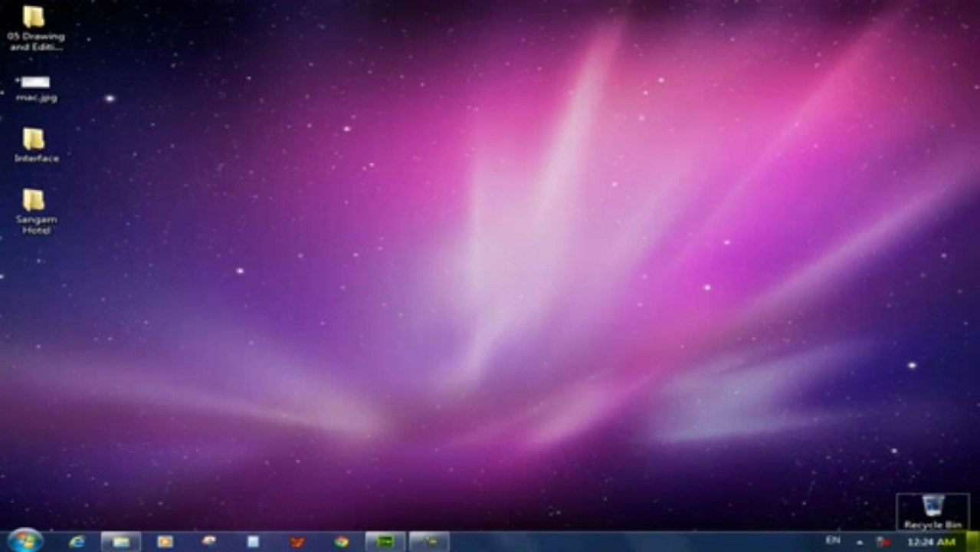Open the 12:24 AM taskbar clock

(x=931, y=541)
